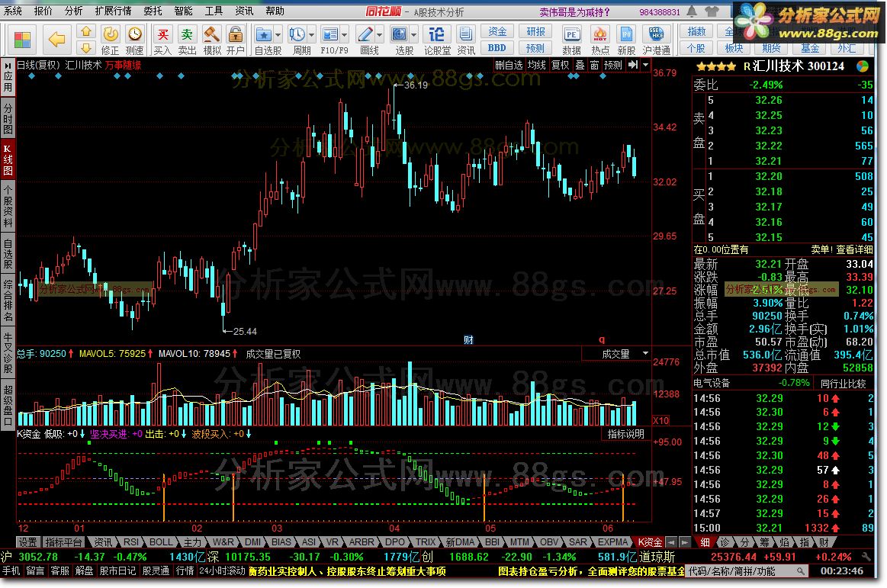Click the 研报 research report button
The image size is (887, 588).
click(x=535, y=32)
